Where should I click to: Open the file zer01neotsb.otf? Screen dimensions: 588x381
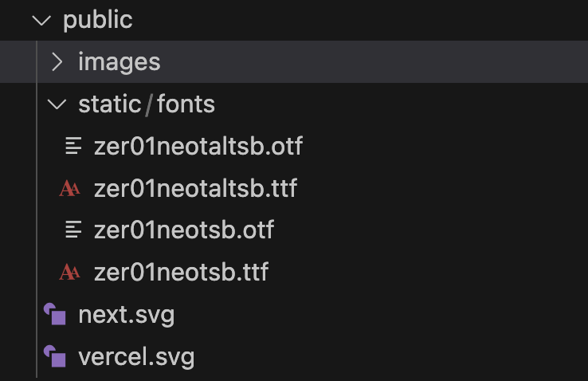184,230
